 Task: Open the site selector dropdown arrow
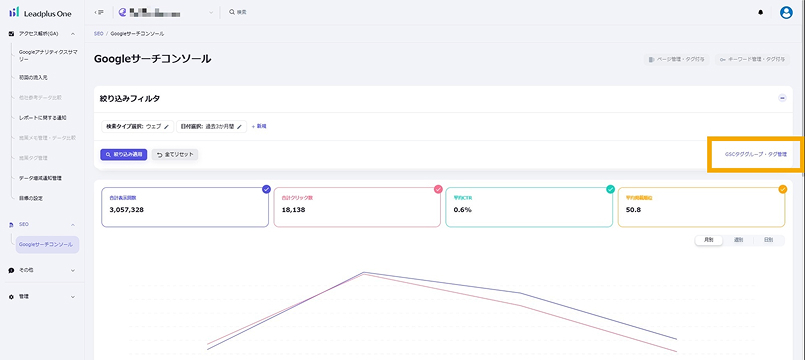[x=210, y=12]
